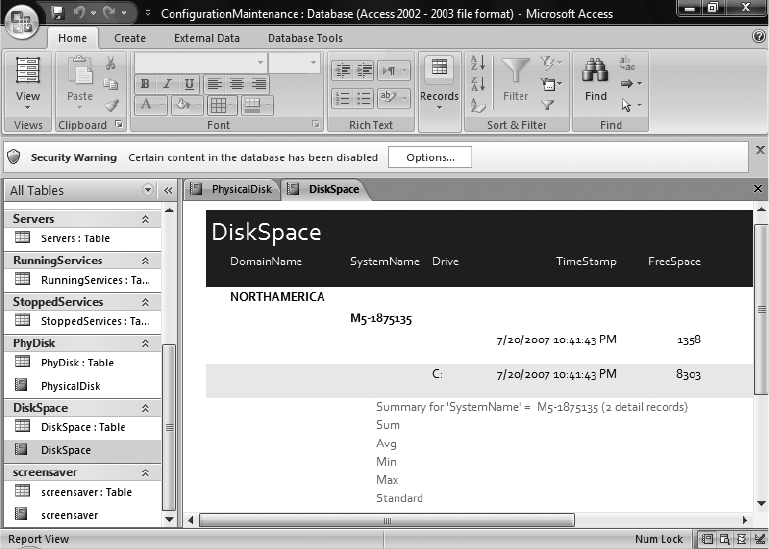Viewport: 769px width, 549px height.
Task: Switch to the DiskSpace document tab
Action: pyautogui.click(x=325, y=189)
